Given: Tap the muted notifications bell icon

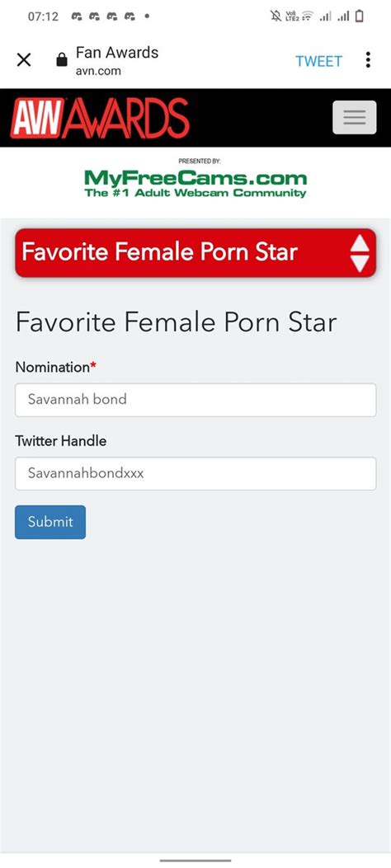Looking at the screenshot, I should (x=276, y=16).
